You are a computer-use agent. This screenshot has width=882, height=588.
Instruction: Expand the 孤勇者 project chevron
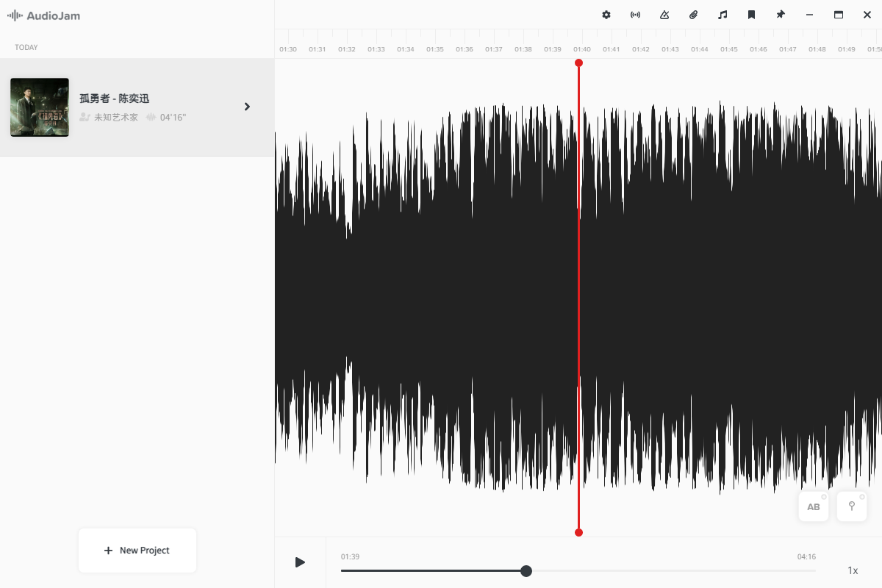(x=247, y=107)
